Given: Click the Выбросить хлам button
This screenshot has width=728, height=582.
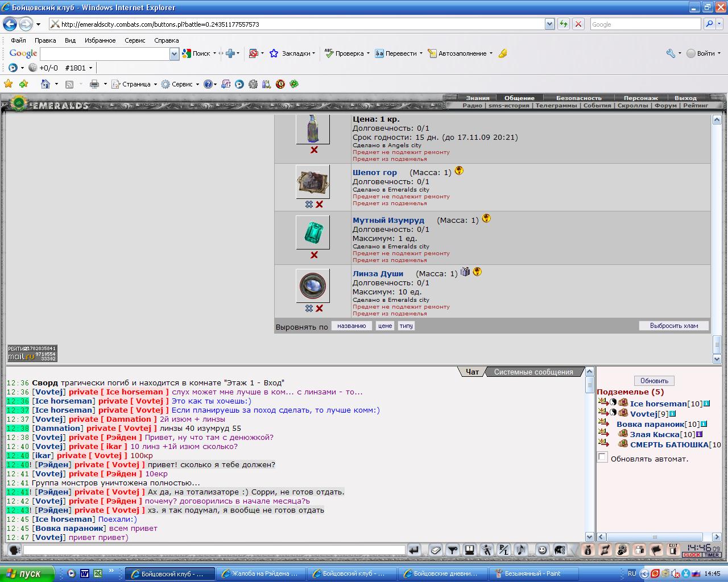Looking at the screenshot, I should (674, 326).
